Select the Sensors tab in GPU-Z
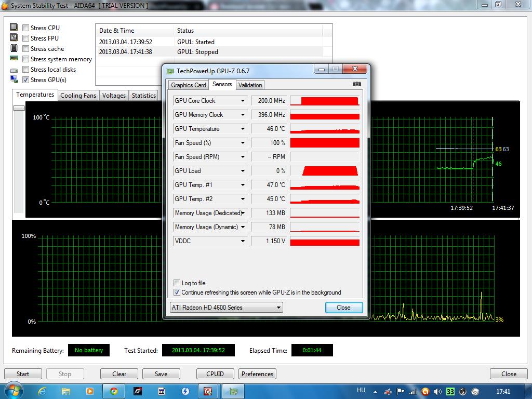 click(222, 84)
